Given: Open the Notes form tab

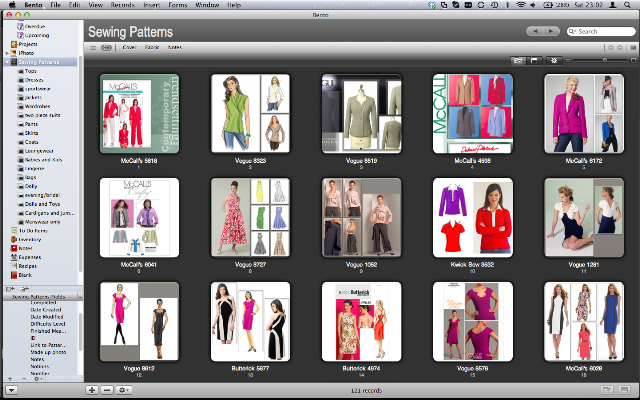Looking at the screenshot, I should [175, 47].
